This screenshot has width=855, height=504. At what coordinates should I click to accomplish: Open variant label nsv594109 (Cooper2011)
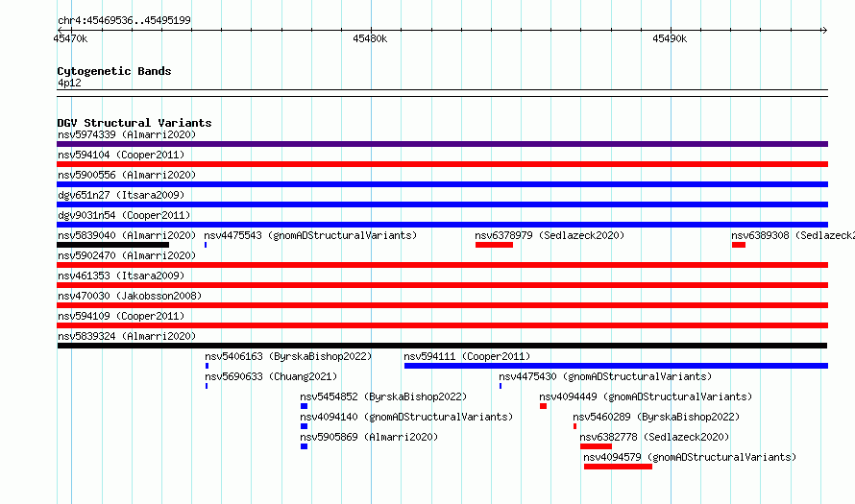[x=121, y=316]
